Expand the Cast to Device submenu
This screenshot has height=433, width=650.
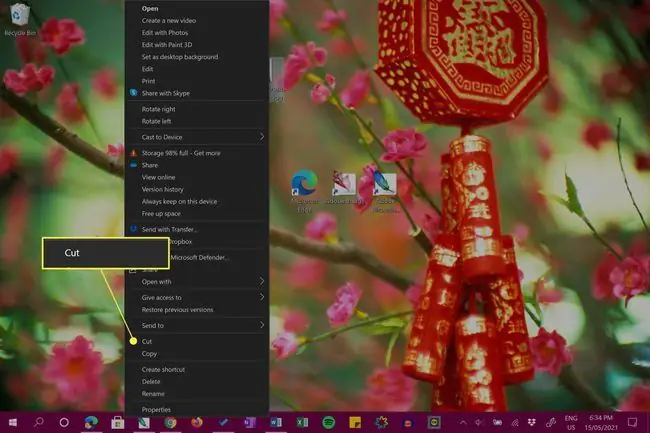pos(197,137)
